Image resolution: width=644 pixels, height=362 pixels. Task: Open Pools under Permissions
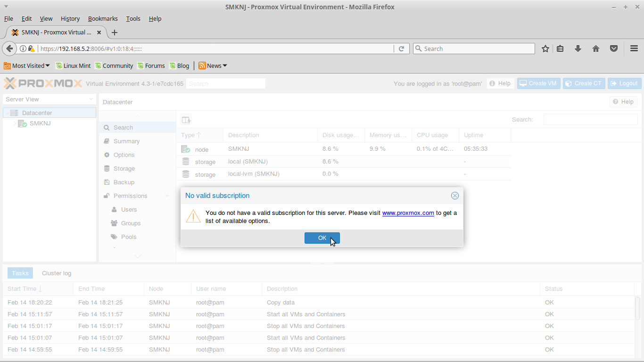click(137, 237)
